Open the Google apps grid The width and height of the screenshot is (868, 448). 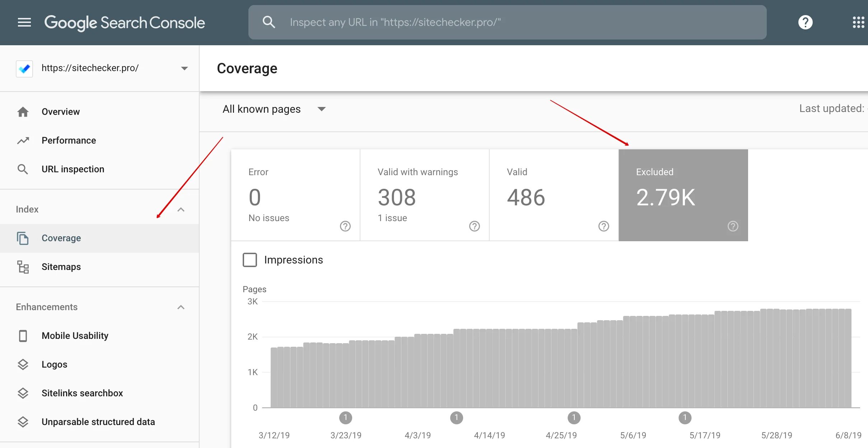pyautogui.click(x=858, y=22)
